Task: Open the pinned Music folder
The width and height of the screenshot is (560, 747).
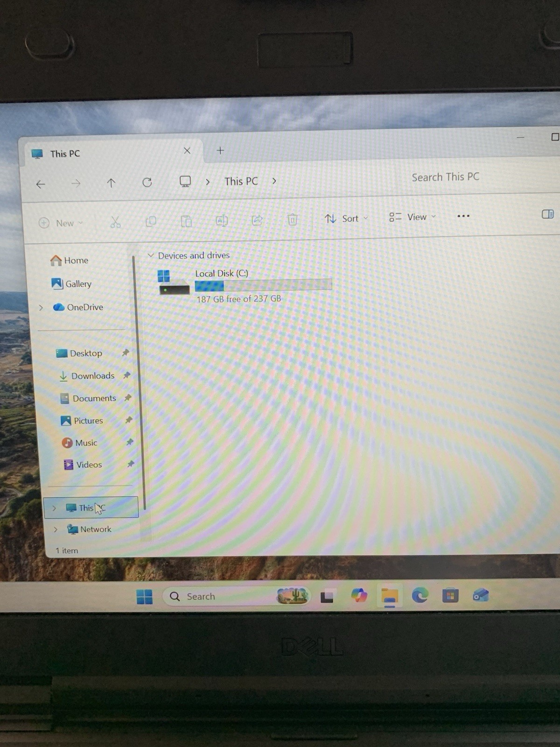Action: (80, 443)
